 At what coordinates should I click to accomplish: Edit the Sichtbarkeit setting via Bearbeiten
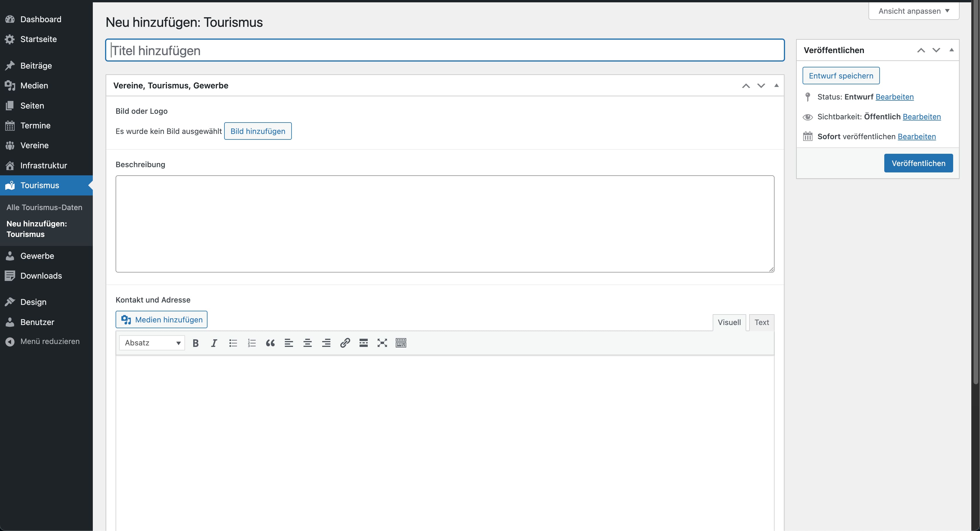click(x=921, y=116)
